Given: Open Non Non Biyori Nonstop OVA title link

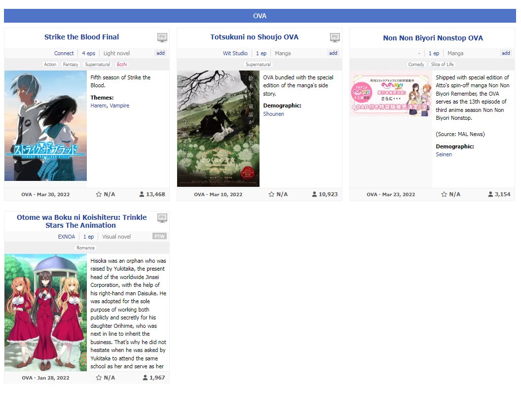Looking at the screenshot, I should (x=433, y=38).
